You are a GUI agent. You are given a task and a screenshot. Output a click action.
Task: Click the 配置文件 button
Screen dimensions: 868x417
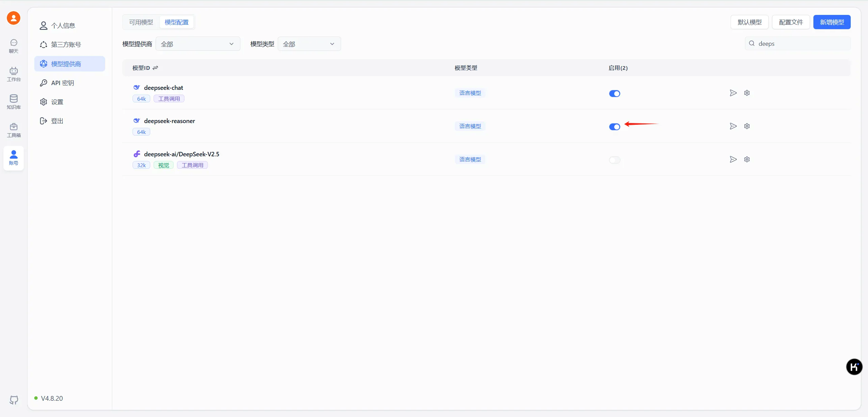791,22
